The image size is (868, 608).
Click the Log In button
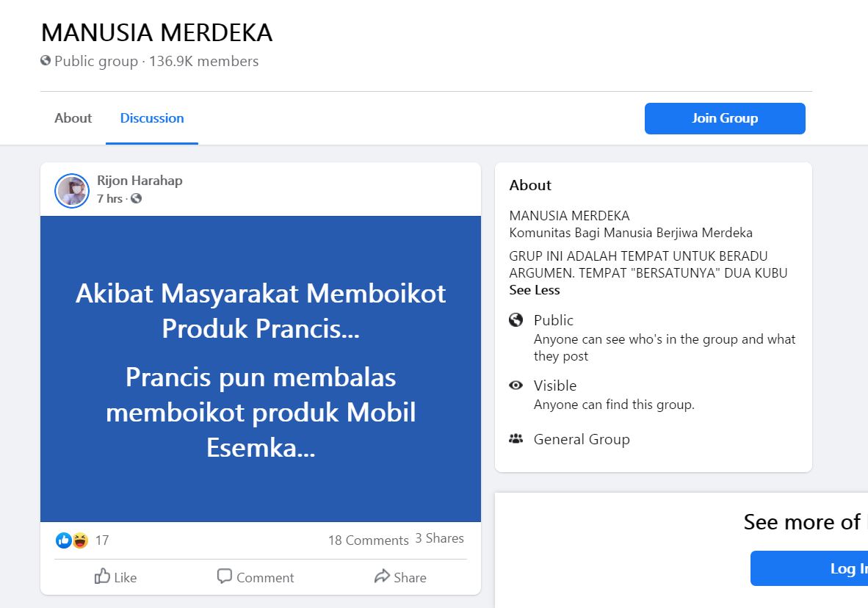(x=809, y=568)
